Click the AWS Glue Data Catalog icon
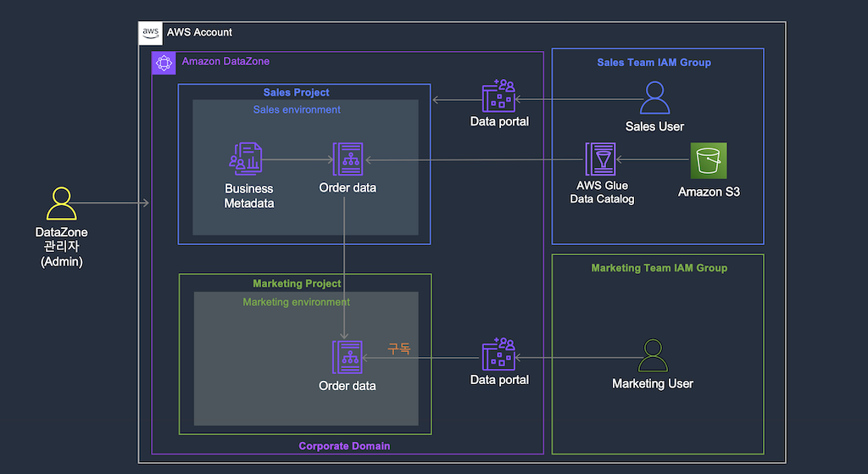 (601, 159)
